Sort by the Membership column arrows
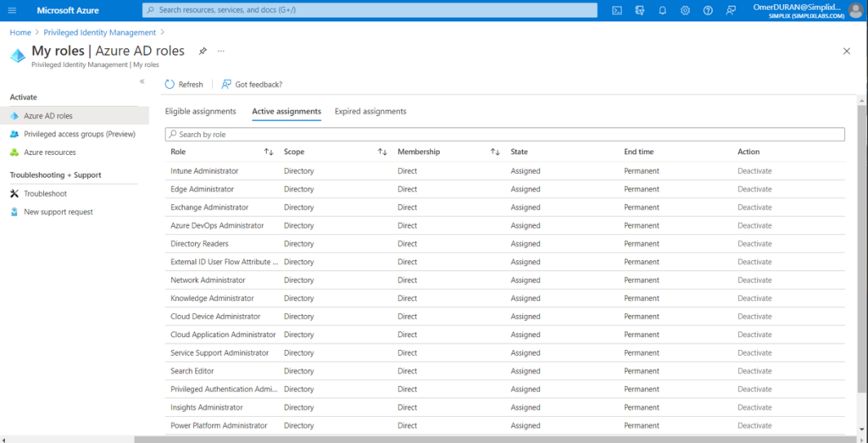Screen dimensions: 868x443 [x=495, y=152]
